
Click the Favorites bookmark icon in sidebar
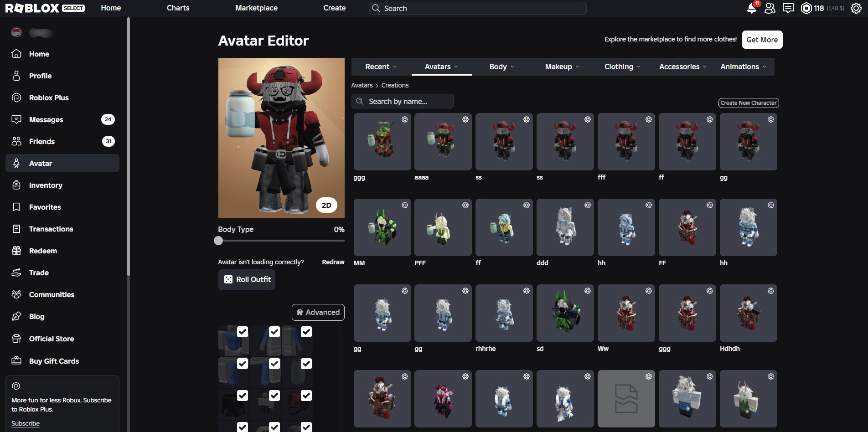16,207
